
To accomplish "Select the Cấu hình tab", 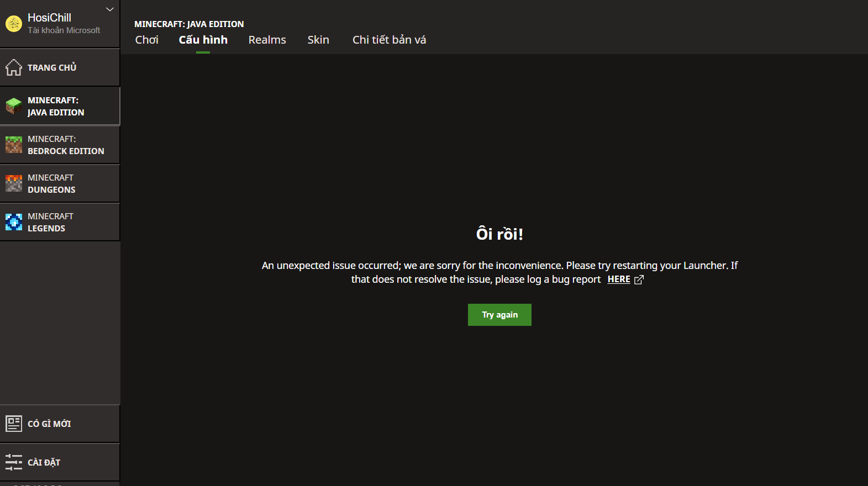I will (203, 40).
